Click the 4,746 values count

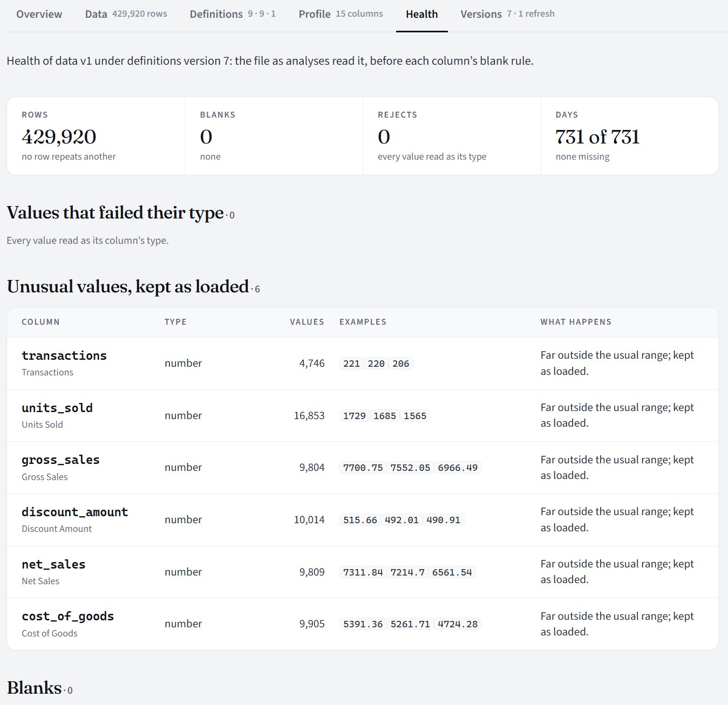pyautogui.click(x=312, y=363)
